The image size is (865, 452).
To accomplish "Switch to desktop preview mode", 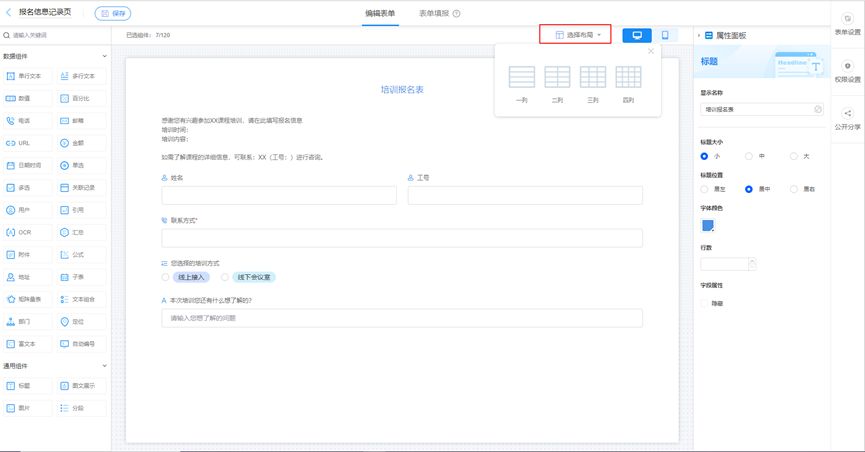I will [637, 35].
